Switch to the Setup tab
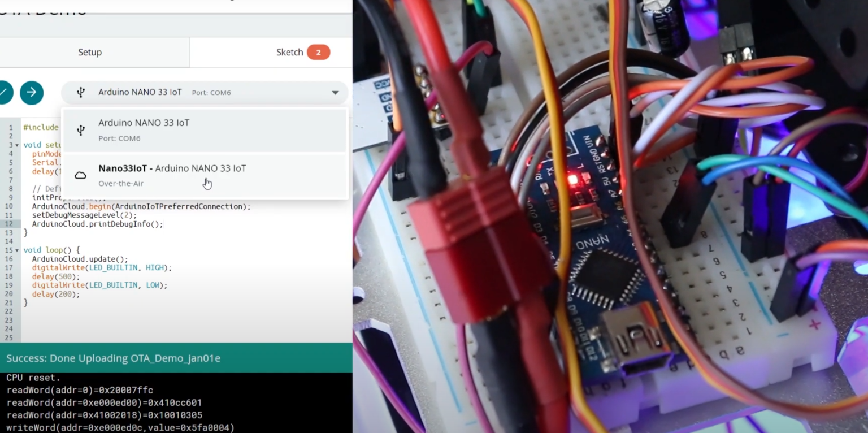Viewport: 868px width, 433px height. tap(89, 51)
